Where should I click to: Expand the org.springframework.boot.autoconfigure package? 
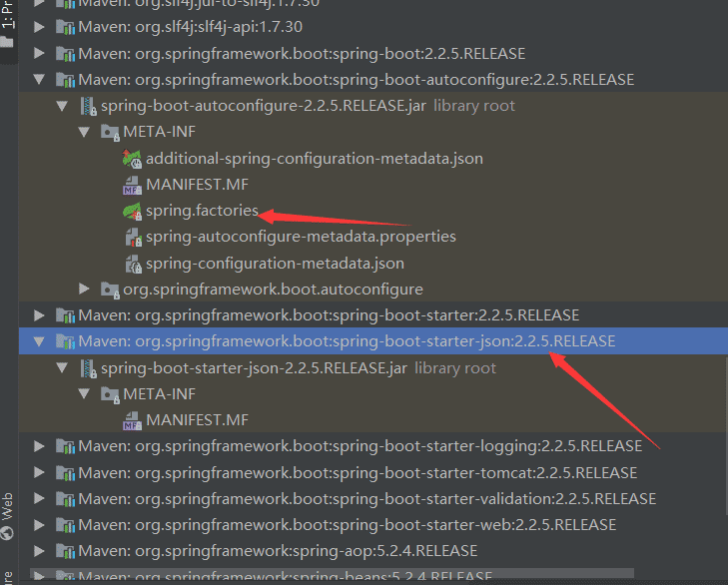pos(84,289)
